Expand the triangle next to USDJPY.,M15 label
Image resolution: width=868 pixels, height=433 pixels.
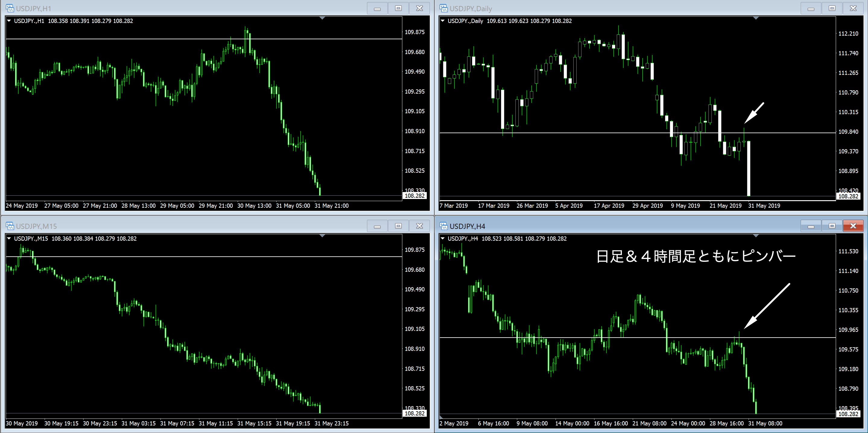pyautogui.click(x=9, y=239)
